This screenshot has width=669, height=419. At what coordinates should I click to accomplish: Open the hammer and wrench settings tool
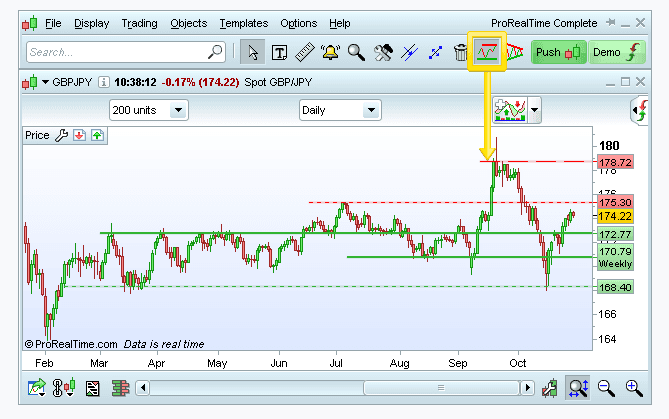(383, 52)
